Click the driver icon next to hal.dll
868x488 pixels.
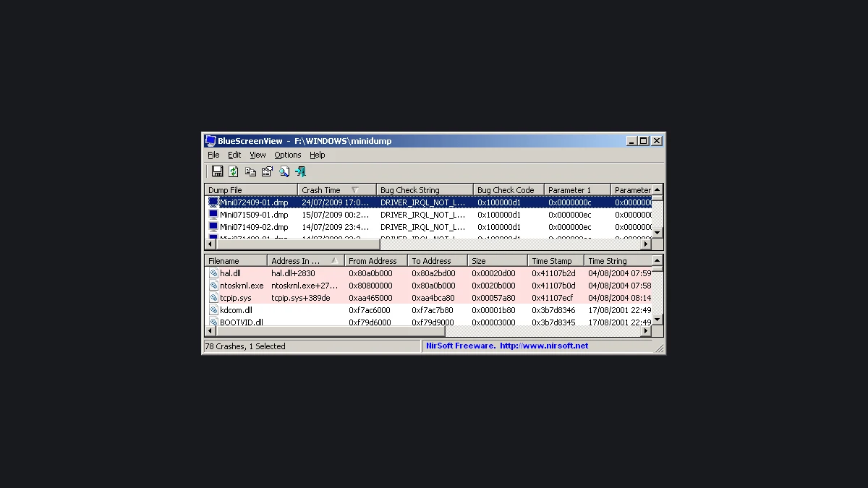point(213,273)
